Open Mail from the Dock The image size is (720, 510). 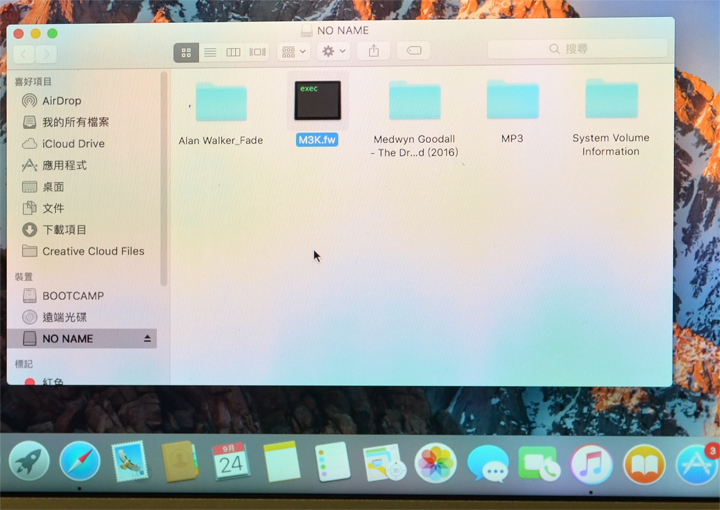coord(130,461)
